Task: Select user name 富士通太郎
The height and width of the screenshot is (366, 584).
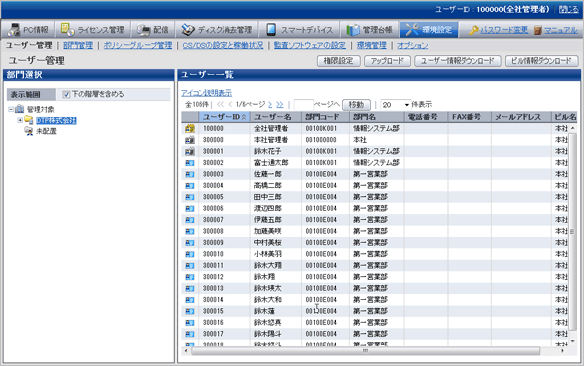Action: [x=271, y=163]
